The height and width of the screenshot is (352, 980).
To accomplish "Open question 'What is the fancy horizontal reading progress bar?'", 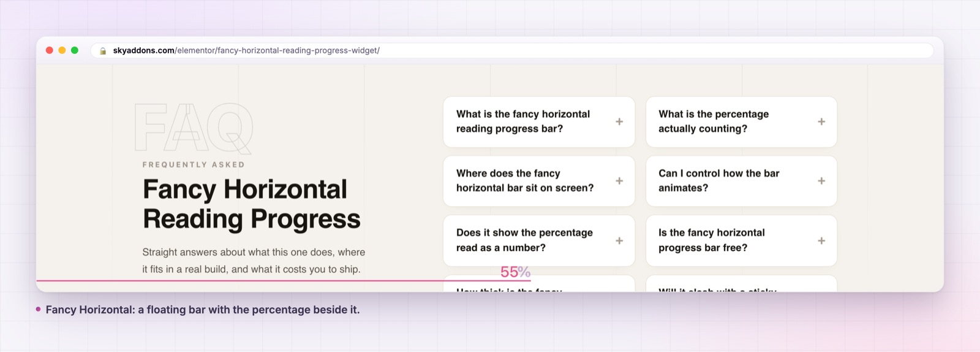I will point(539,121).
